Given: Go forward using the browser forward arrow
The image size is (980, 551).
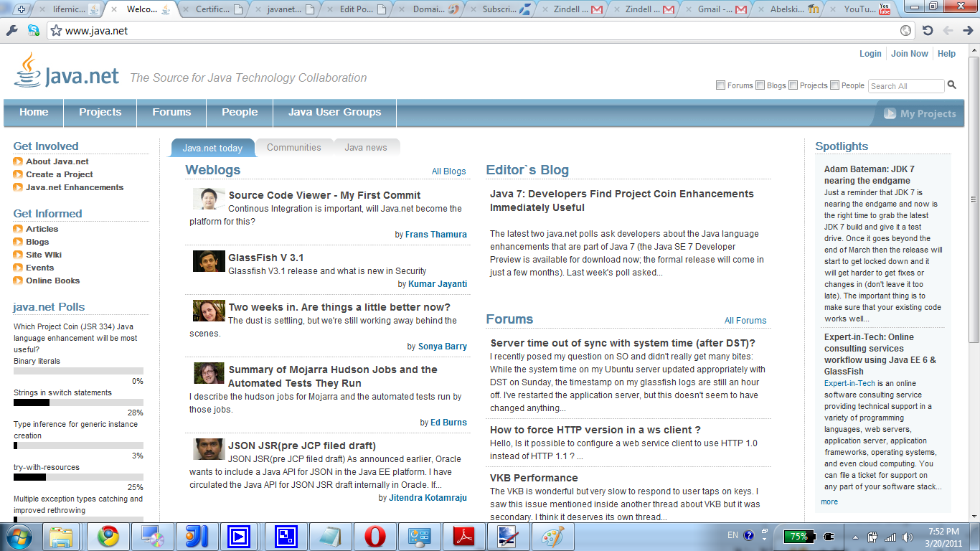Looking at the screenshot, I should (x=968, y=31).
